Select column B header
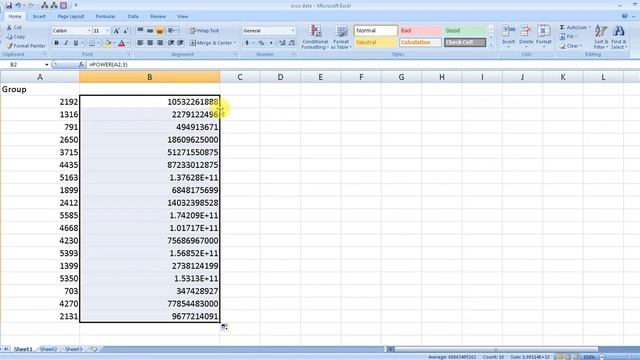Image resolution: width=640 pixels, height=360 pixels. coord(149,77)
